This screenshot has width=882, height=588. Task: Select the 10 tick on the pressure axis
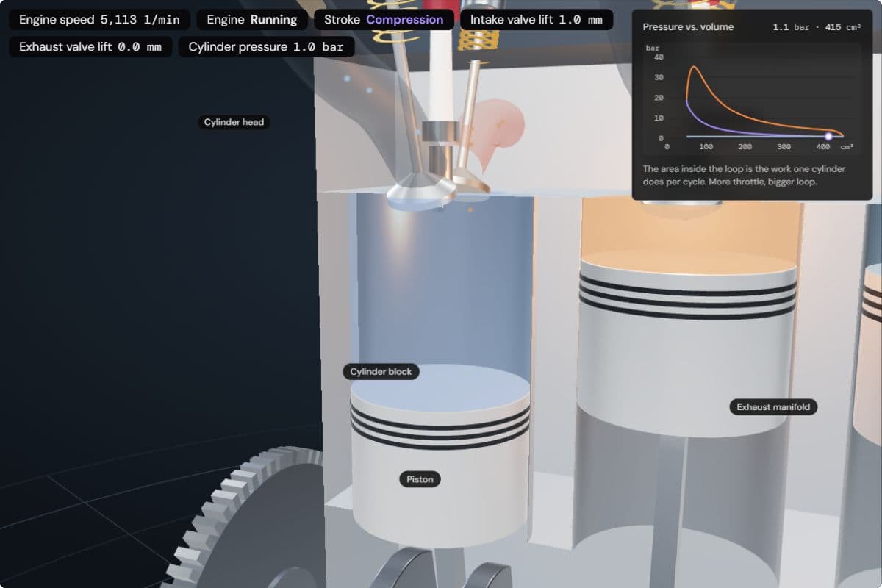point(659,118)
